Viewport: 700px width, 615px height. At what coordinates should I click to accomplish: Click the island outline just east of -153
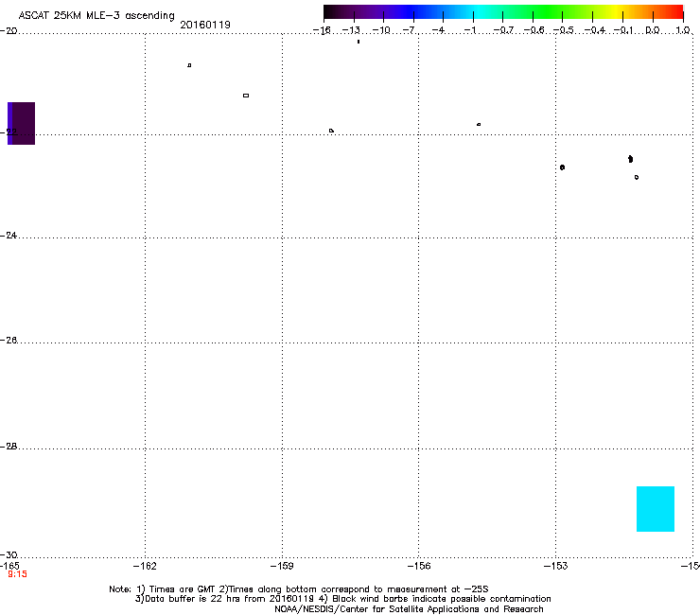(563, 167)
